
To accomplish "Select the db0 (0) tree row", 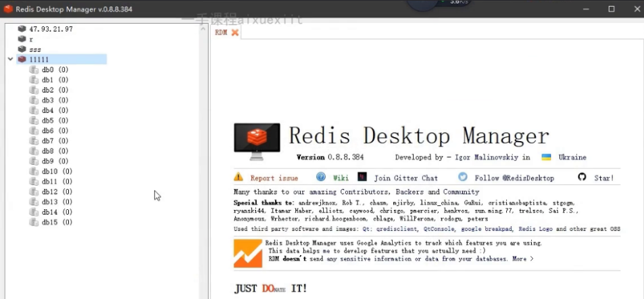I will tap(55, 70).
